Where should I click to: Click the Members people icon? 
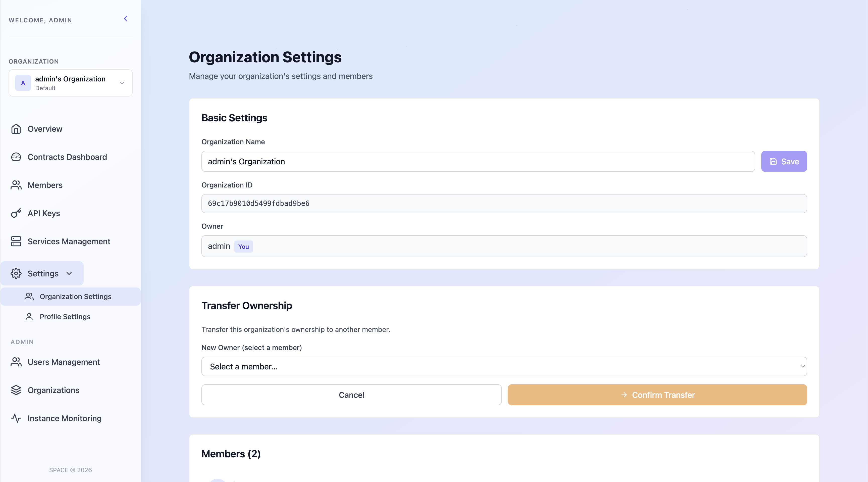tap(16, 185)
